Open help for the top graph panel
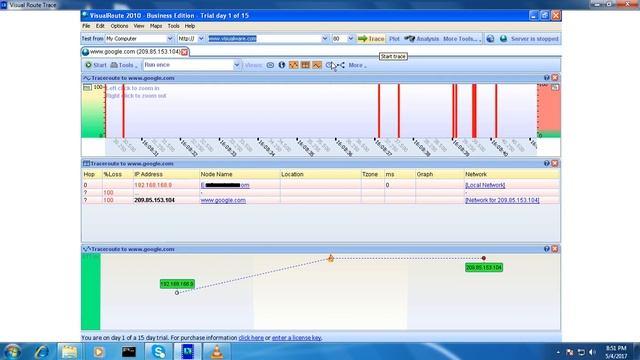Viewport: 640px width, 360px height. pyautogui.click(x=546, y=78)
